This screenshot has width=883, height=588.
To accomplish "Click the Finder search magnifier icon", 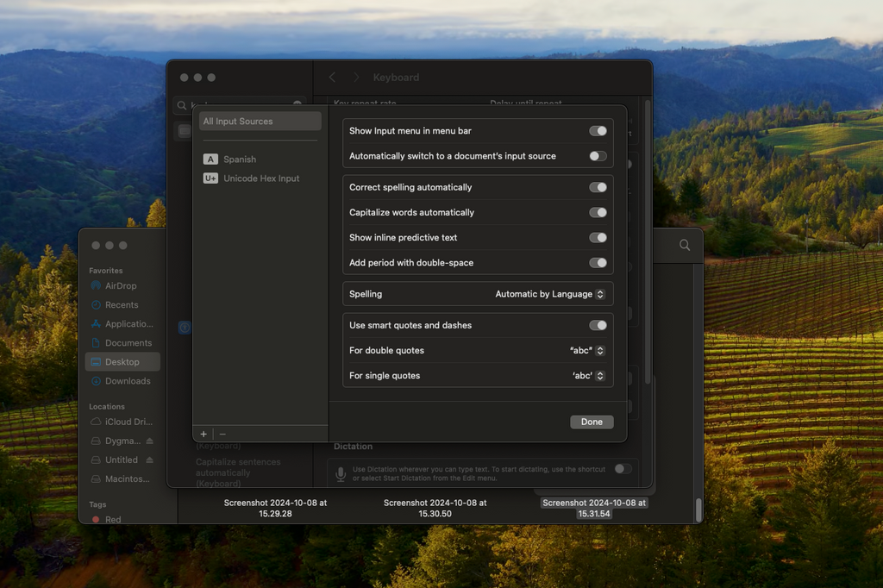I will coord(685,246).
